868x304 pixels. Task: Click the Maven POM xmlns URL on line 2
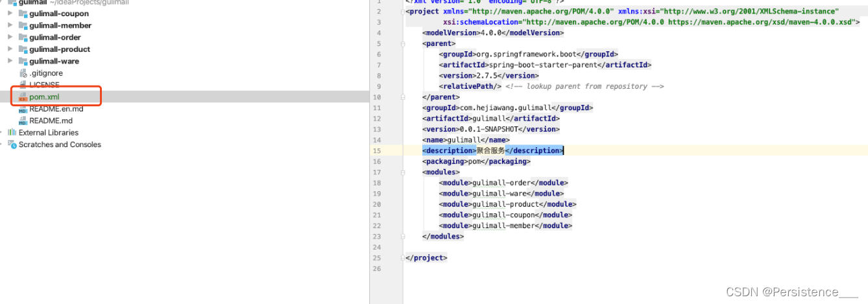tap(541, 12)
